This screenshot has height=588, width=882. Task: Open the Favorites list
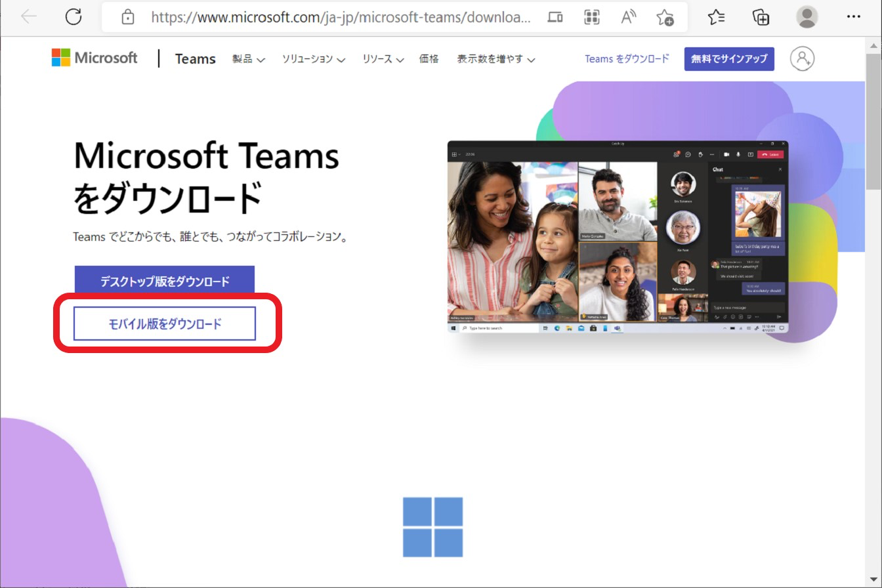(x=716, y=17)
